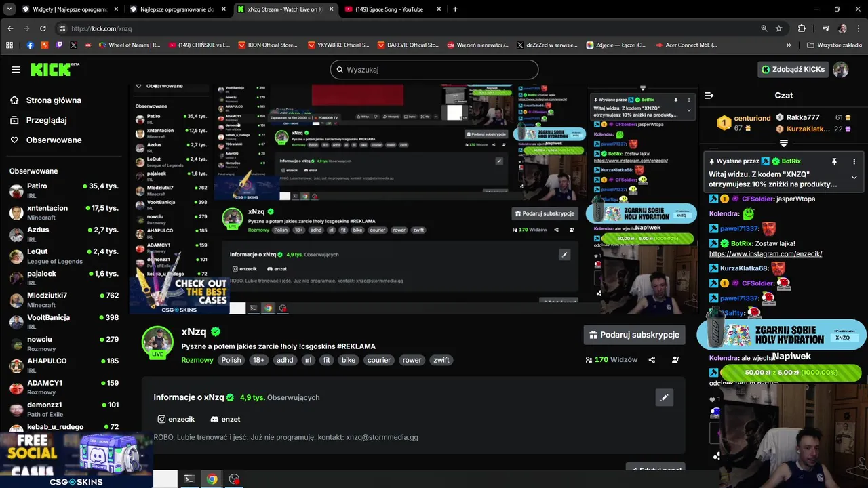The width and height of the screenshot is (868, 488).
Task: Click Rozmowy category link
Action: pyautogui.click(x=197, y=360)
